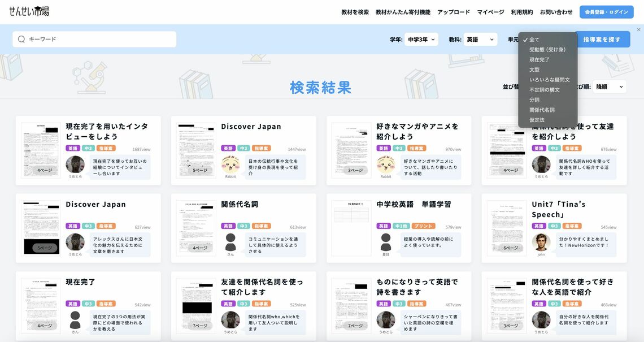The width and height of the screenshot is (644, 342).
Task: Open 友達を関係代名詞を使って紹介します title
Action: [262, 287]
